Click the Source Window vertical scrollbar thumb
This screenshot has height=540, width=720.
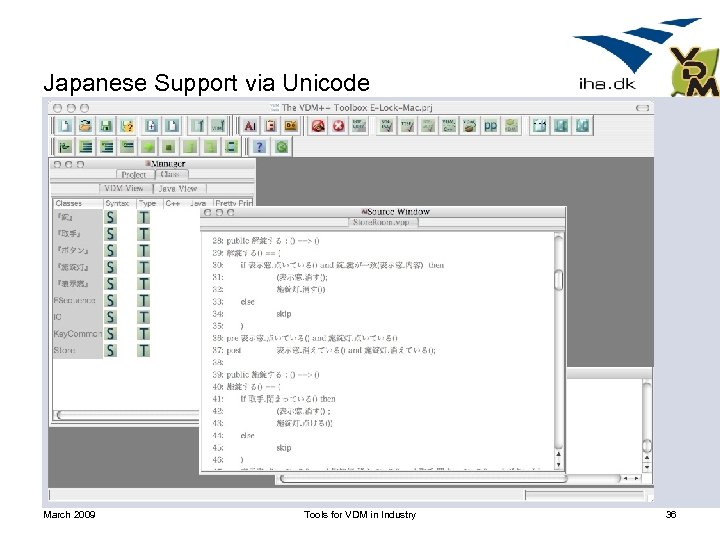pyautogui.click(x=558, y=280)
